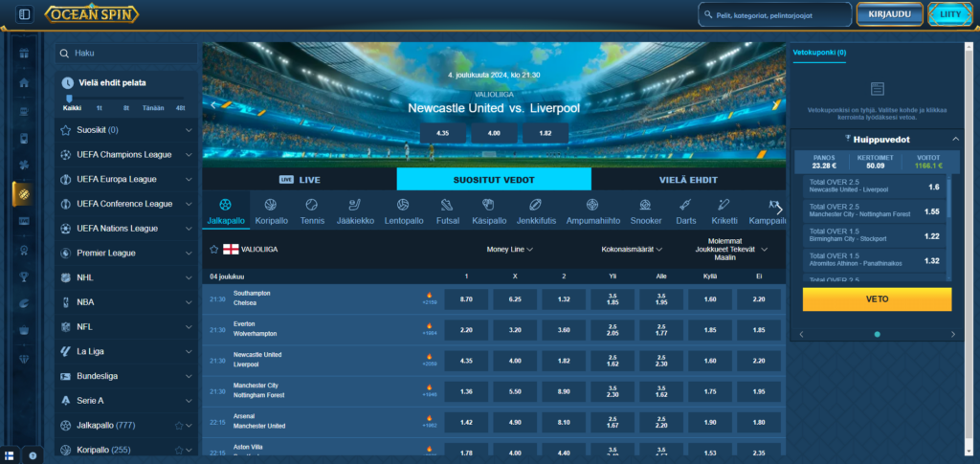This screenshot has width=980, height=464.
Task: Set time filter to Tänään
Action: [x=153, y=108]
